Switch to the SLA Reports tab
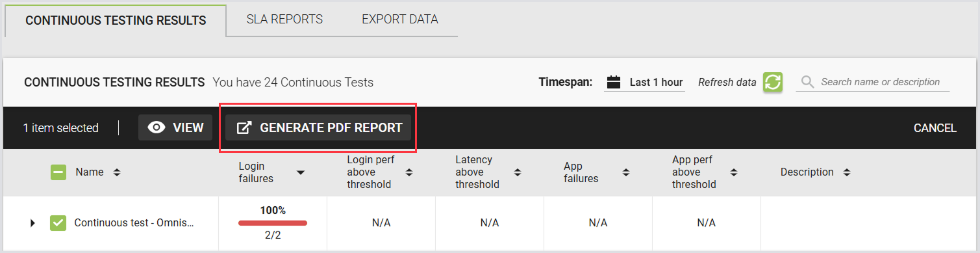Viewport: 980px width, 253px height. 284,20
